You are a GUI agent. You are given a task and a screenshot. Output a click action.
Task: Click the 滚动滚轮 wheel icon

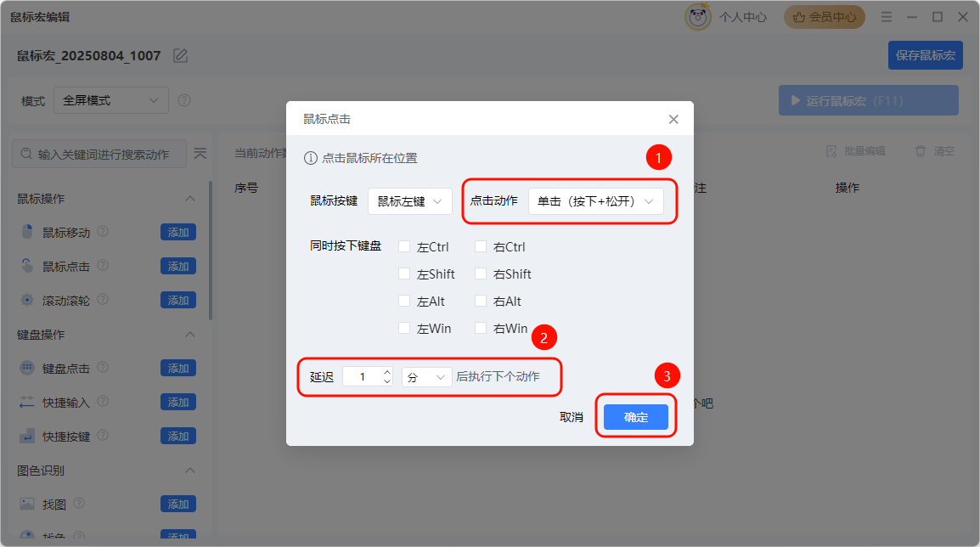click(27, 300)
